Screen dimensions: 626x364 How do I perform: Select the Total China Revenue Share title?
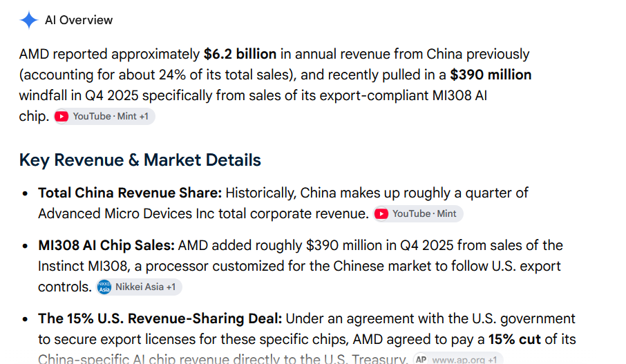tap(130, 193)
